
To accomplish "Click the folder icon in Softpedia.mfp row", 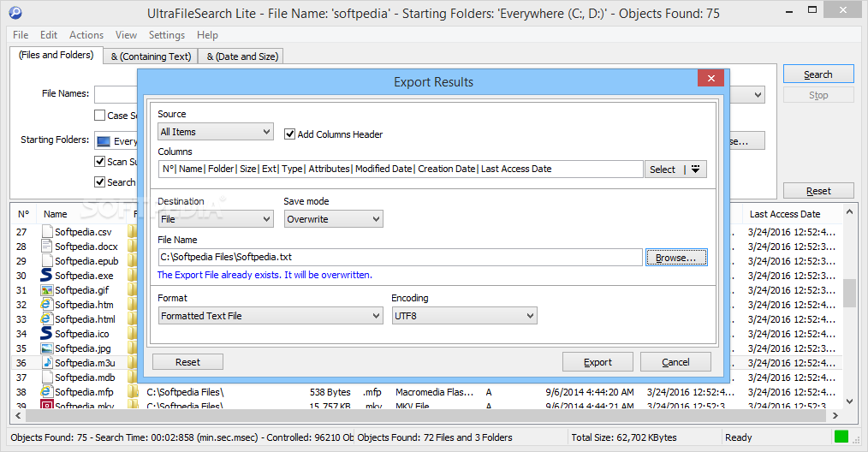I will click(133, 391).
